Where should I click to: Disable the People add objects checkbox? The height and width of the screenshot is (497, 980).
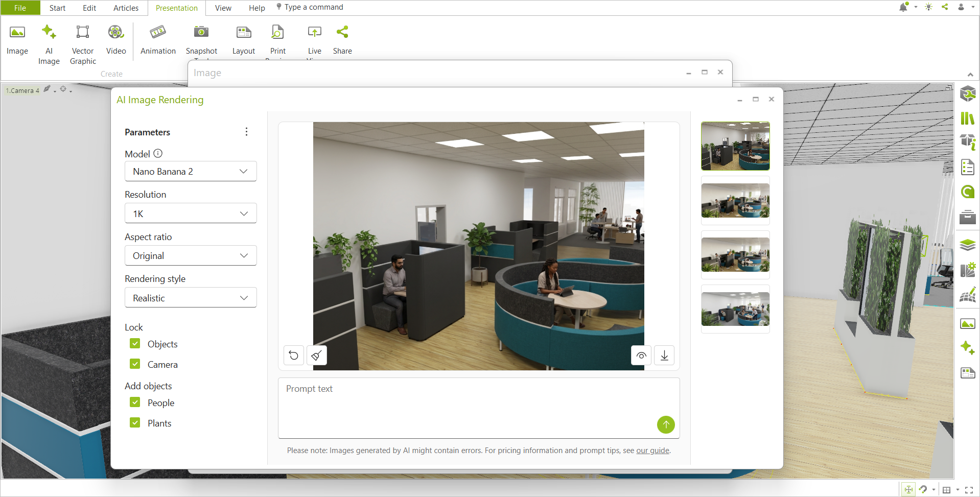[135, 403]
